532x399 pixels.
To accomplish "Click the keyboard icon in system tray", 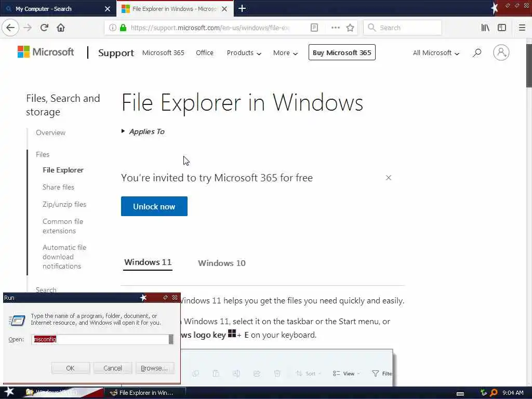I will pos(460,394).
